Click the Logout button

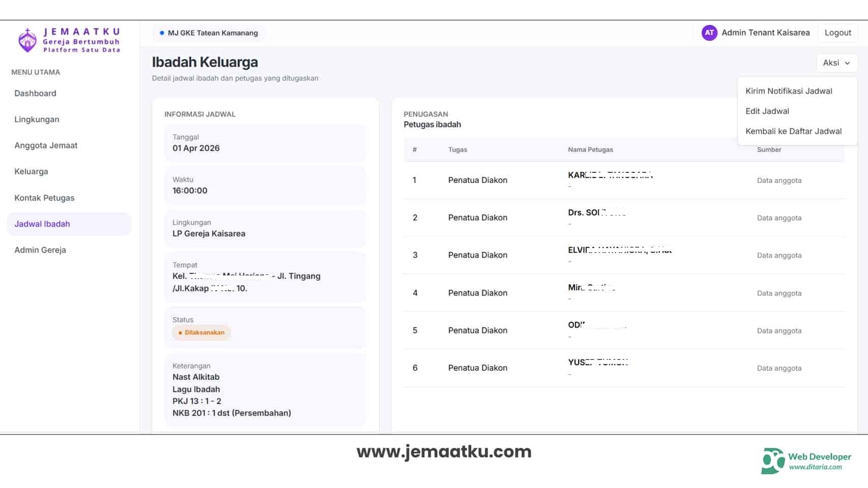(x=837, y=33)
